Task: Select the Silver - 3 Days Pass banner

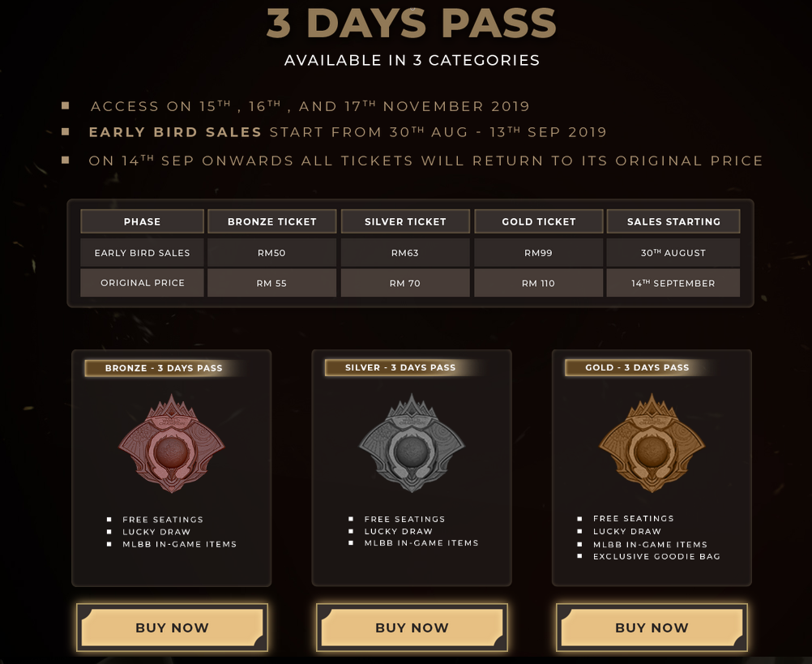Action: [400, 368]
